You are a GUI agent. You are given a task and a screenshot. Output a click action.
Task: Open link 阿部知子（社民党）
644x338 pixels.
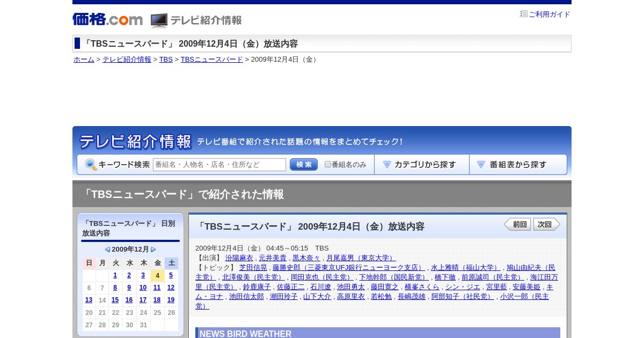463,297
